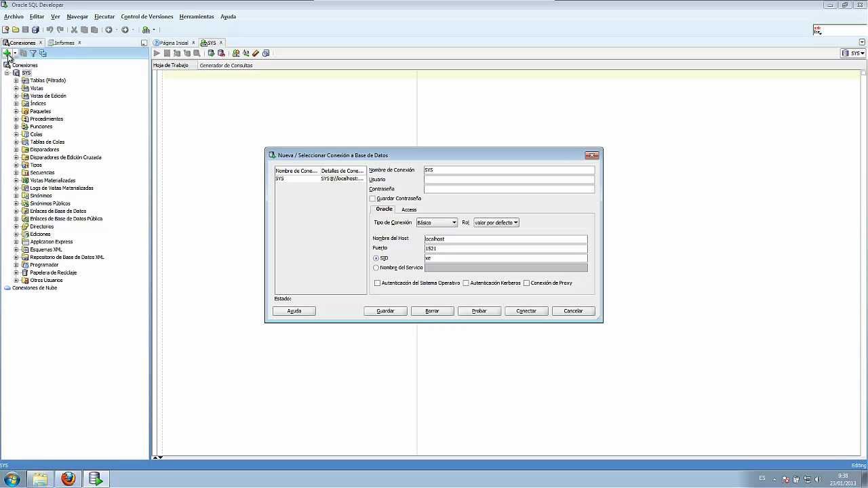Click the Undo arrow icon

tap(50, 30)
